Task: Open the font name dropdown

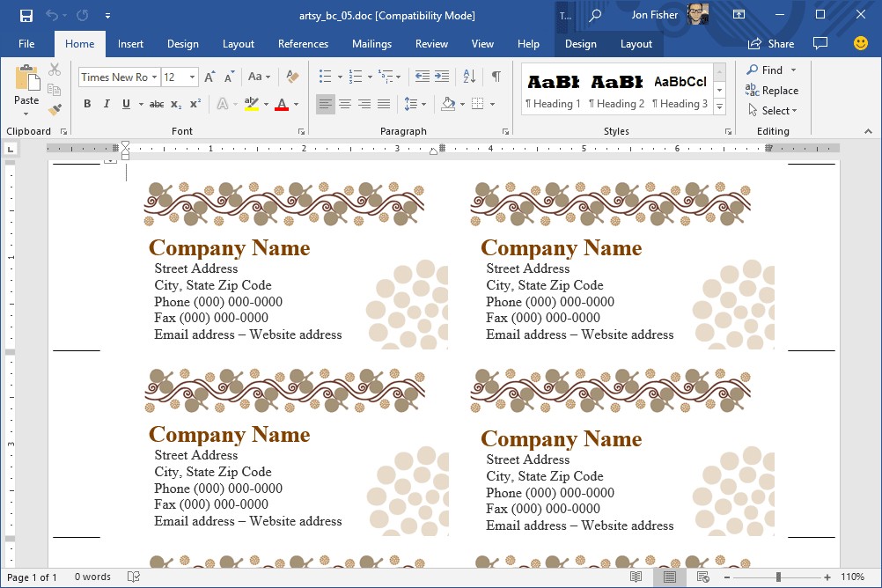Action: click(x=154, y=77)
